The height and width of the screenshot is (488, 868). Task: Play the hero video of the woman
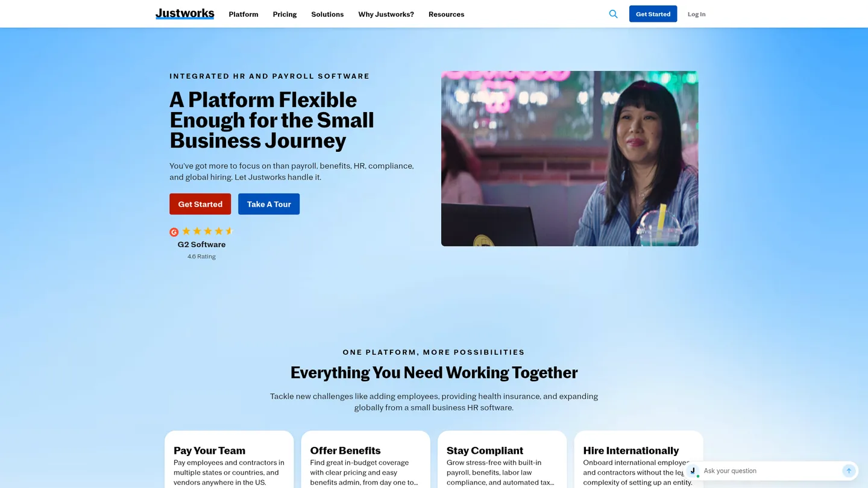point(570,158)
